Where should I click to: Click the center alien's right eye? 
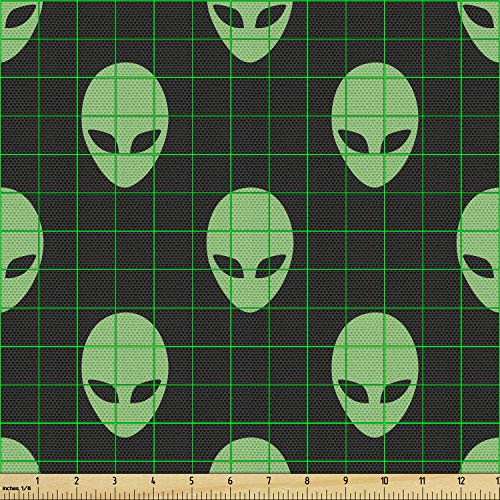click(x=271, y=266)
